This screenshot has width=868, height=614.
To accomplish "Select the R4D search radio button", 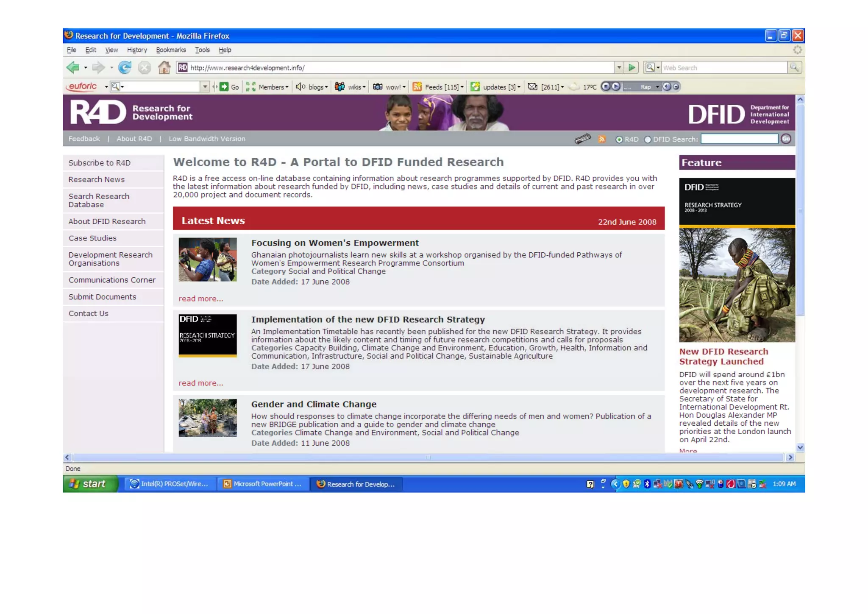I will (619, 140).
